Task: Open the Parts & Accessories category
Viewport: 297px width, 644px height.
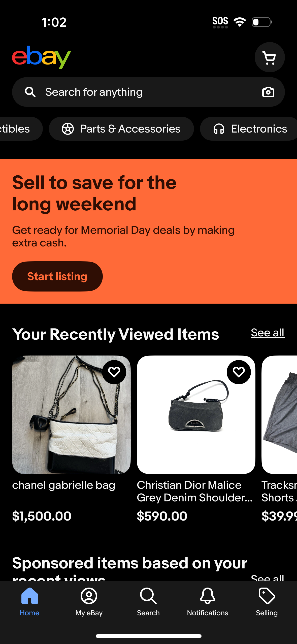Action: 121,129
